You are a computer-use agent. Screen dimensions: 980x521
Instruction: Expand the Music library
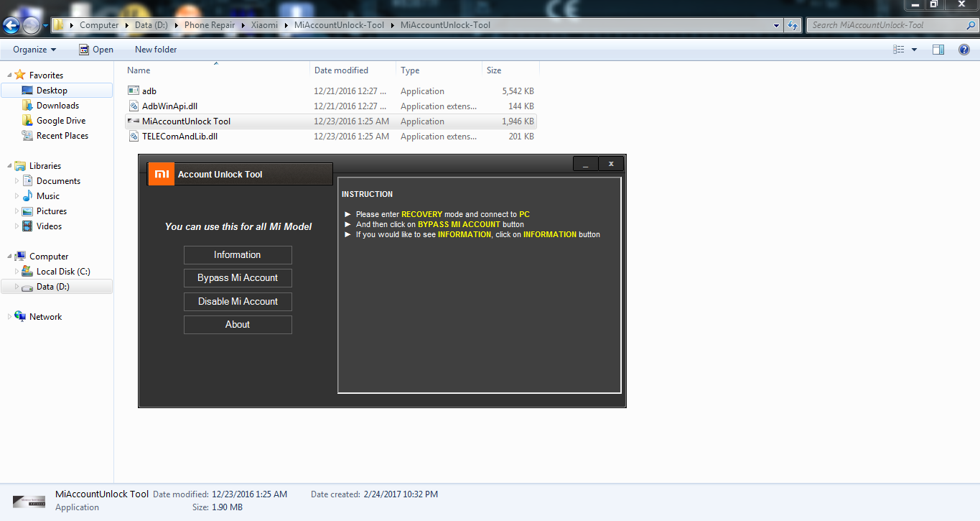(x=17, y=196)
